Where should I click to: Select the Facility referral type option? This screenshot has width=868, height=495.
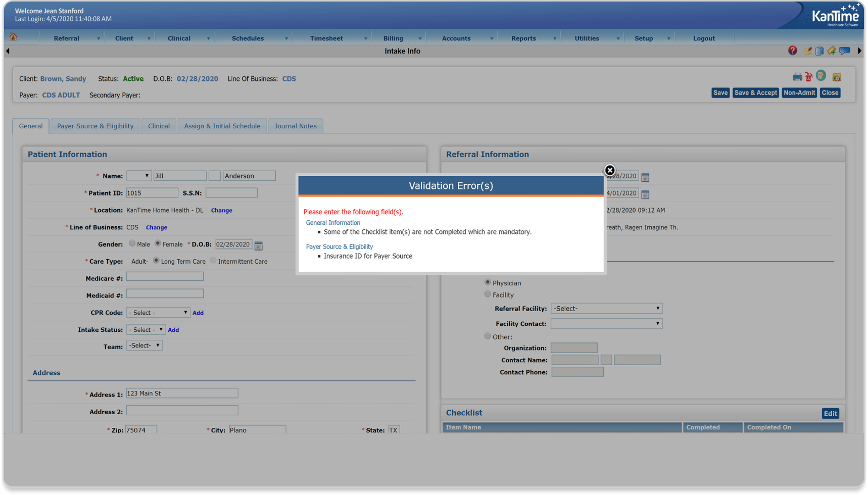pyautogui.click(x=488, y=294)
